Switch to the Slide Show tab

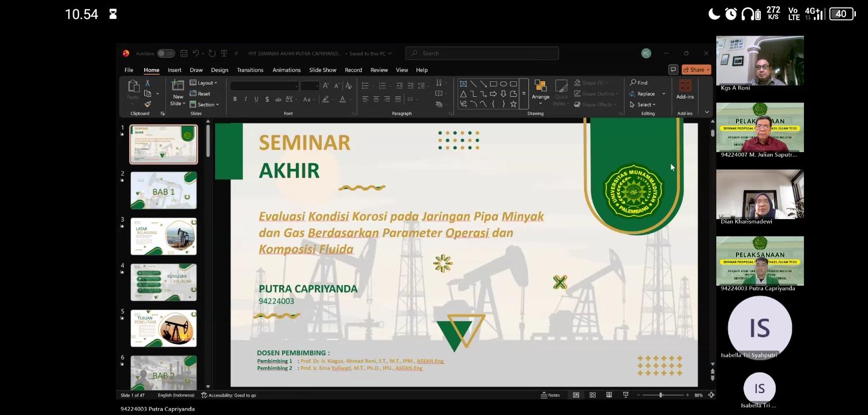(322, 70)
